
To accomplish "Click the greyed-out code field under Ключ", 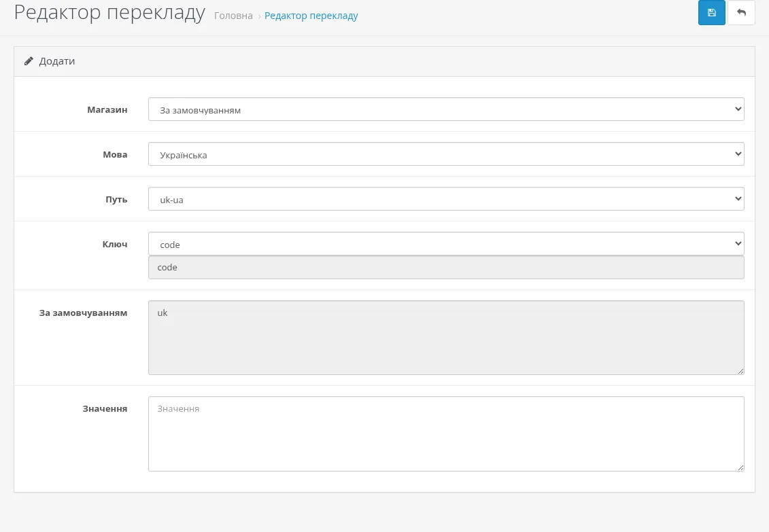I will click(446, 268).
